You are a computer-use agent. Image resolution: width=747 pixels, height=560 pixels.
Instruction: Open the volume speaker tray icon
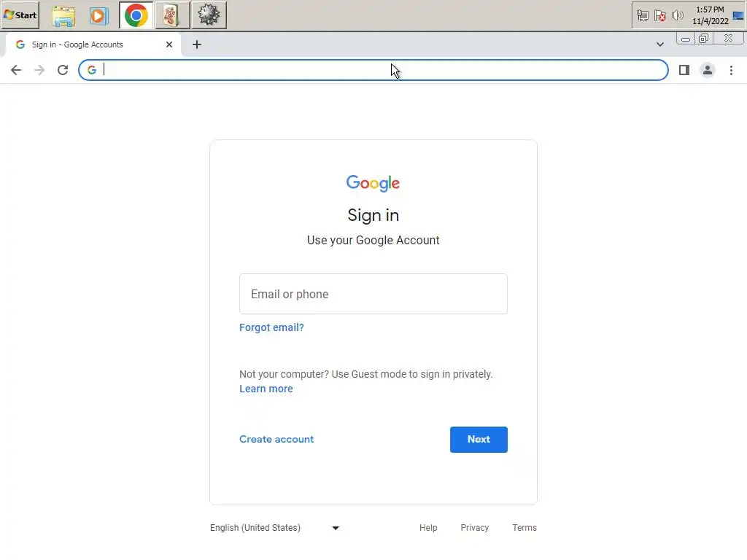click(677, 16)
